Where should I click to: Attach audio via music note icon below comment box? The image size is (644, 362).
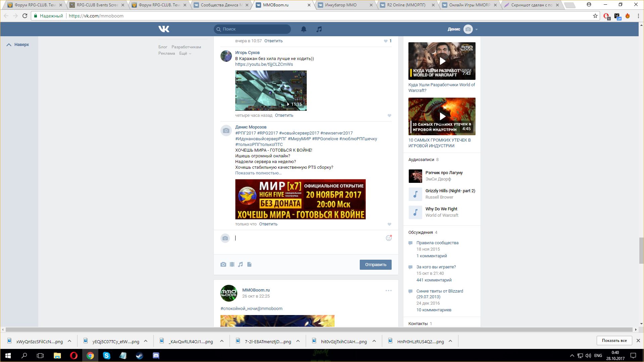point(240,264)
